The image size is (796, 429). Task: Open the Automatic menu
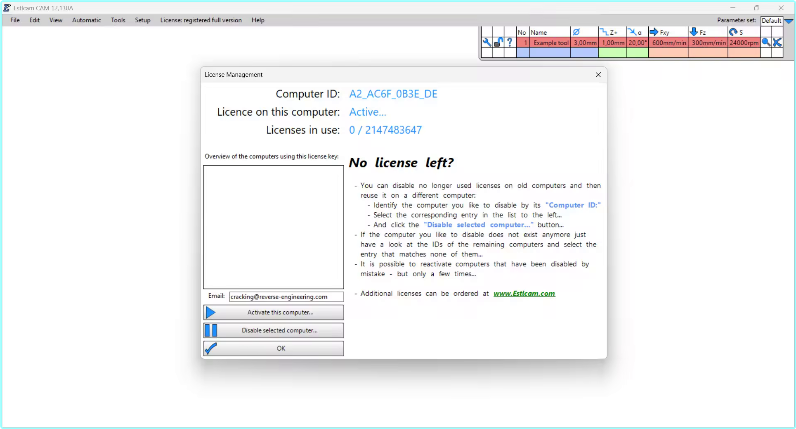click(x=86, y=20)
